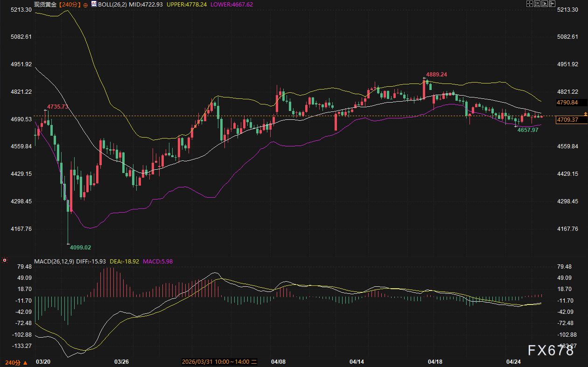Click the orange arrow marker on right price axis
Image resolution: width=588 pixels, height=367 pixels.
click(x=585, y=114)
